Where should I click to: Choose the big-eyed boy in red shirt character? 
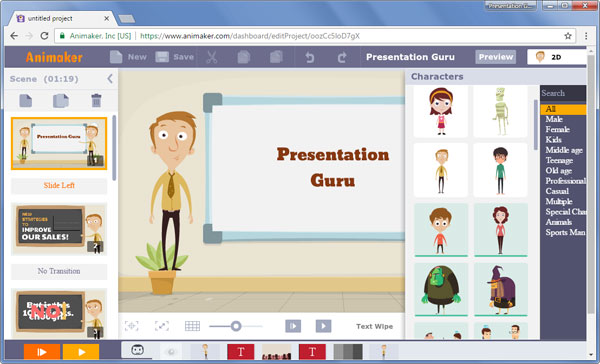(441, 230)
